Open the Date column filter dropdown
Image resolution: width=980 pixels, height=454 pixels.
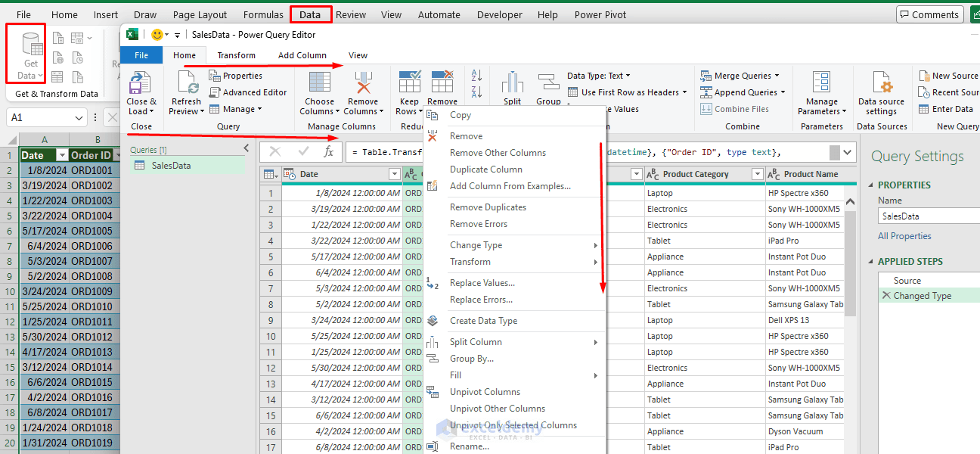[394, 174]
